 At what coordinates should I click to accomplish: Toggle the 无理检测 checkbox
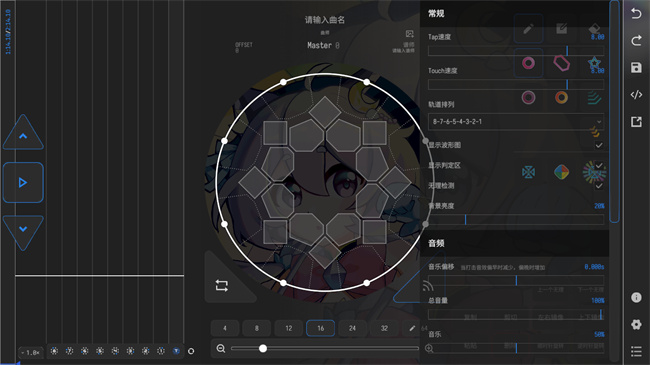(599, 185)
